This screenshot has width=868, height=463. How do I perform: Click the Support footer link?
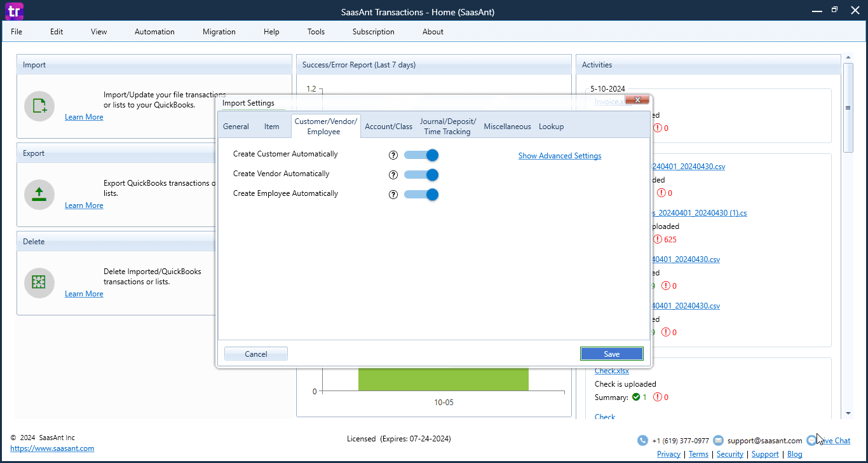pyautogui.click(x=765, y=454)
